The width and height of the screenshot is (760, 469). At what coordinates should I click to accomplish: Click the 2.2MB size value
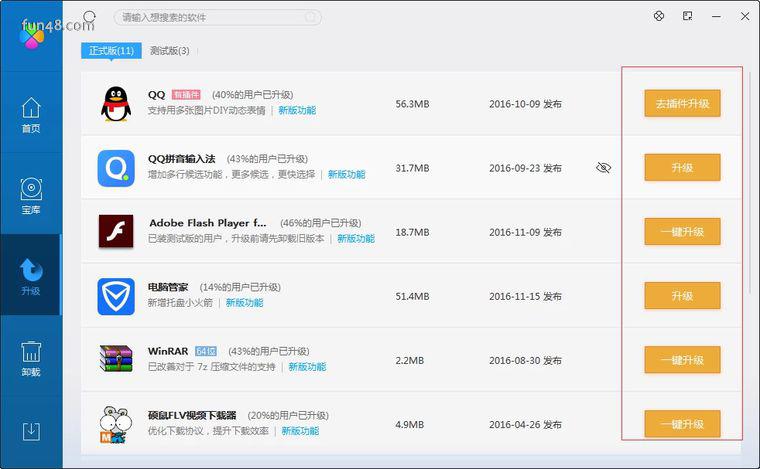[x=410, y=360]
